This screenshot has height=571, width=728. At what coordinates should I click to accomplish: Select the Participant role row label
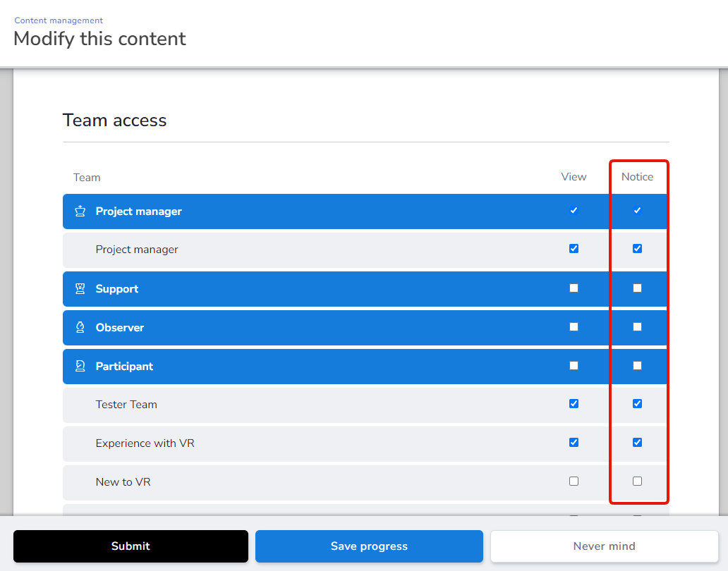(124, 366)
